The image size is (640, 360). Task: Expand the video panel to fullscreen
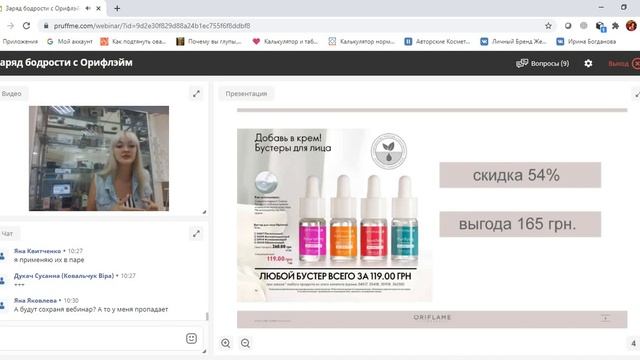(x=196, y=93)
